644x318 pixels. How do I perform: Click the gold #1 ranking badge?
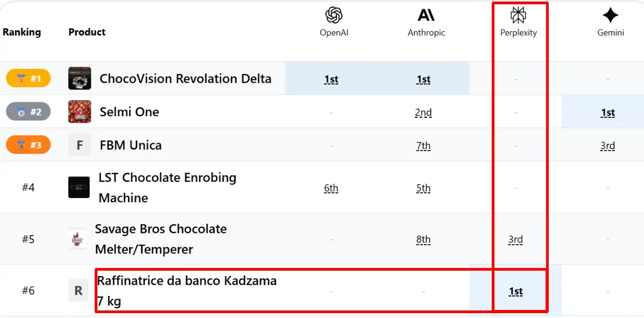tap(29, 78)
